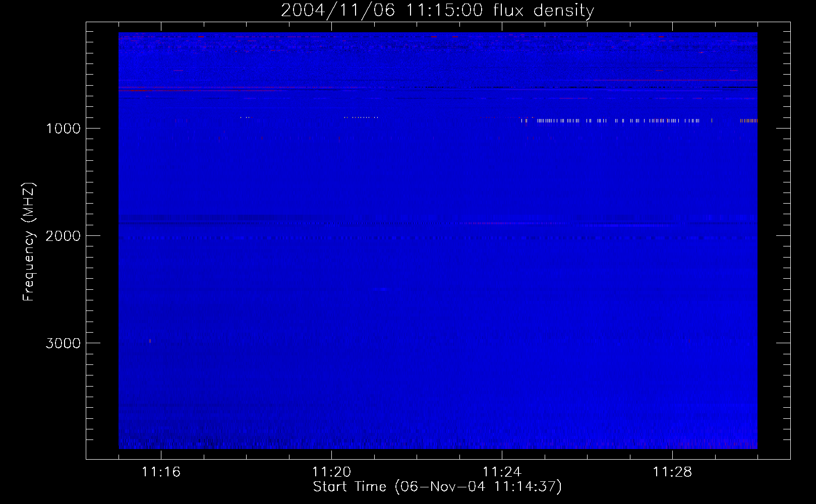Click the 11:24 time tick label
The height and width of the screenshot is (504, 816).
[502, 472]
